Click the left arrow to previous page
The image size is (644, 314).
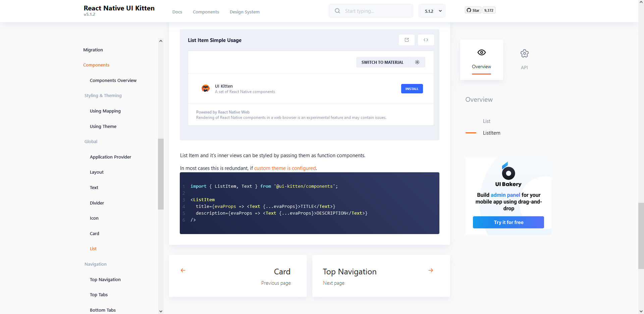[x=183, y=270]
